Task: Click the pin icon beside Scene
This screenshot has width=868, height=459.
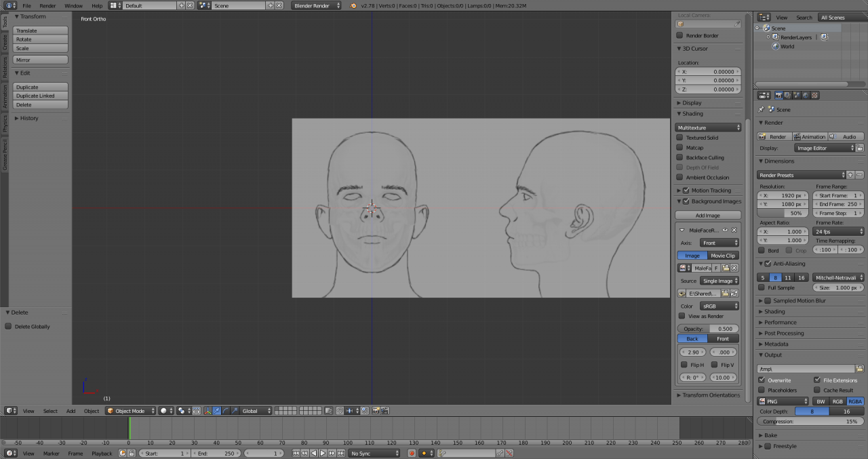Action: [x=761, y=110]
